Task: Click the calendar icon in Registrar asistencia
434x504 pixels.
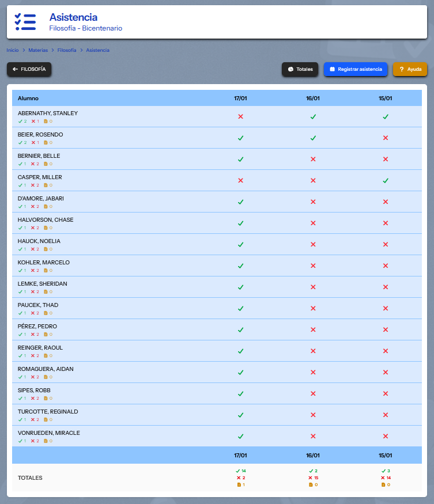Action: pyautogui.click(x=333, y=69)
